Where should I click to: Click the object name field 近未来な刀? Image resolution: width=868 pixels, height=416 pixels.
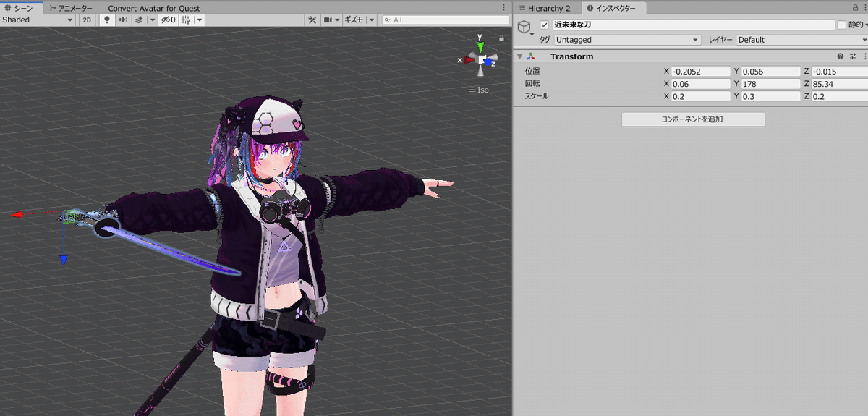693,25
